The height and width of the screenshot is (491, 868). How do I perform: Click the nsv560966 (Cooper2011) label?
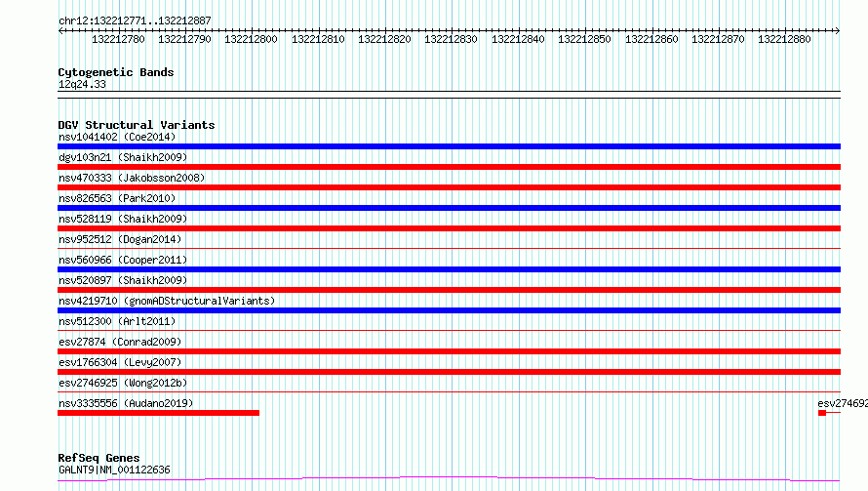[123, 260]
